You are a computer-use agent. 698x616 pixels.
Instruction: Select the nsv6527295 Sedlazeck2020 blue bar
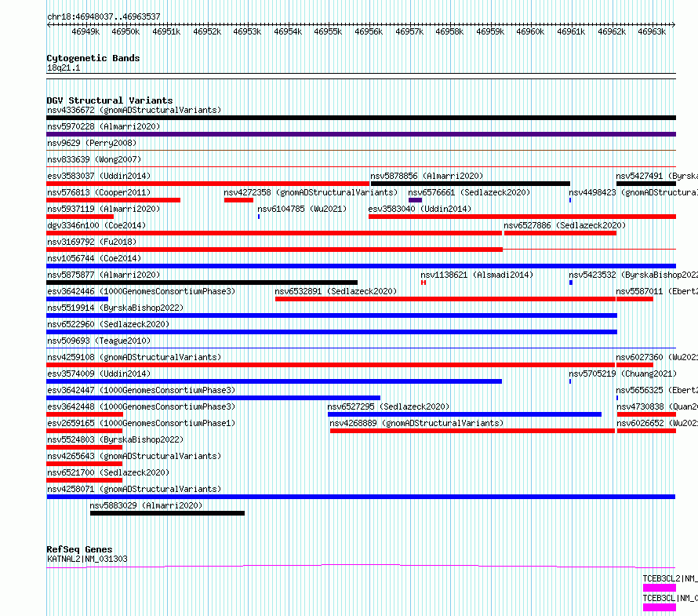464,414
